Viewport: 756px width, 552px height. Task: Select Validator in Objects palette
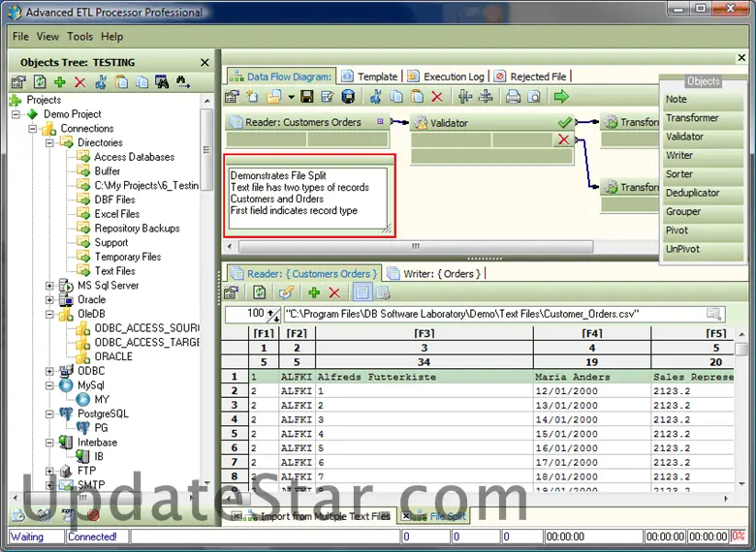coord(702,137)
